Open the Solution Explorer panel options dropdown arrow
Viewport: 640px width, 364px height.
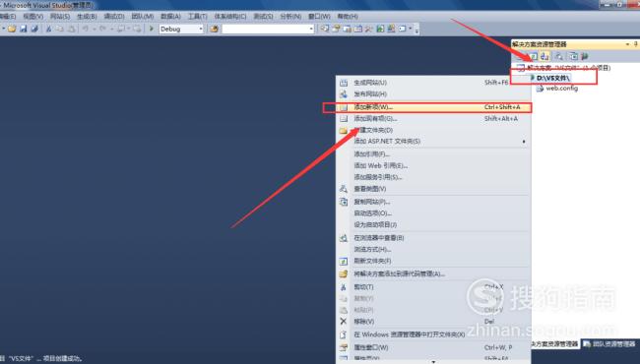pos(628,44)
